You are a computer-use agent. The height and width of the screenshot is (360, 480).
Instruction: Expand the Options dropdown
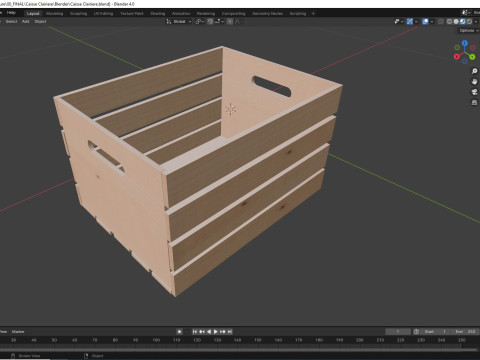tap(469, 30)
